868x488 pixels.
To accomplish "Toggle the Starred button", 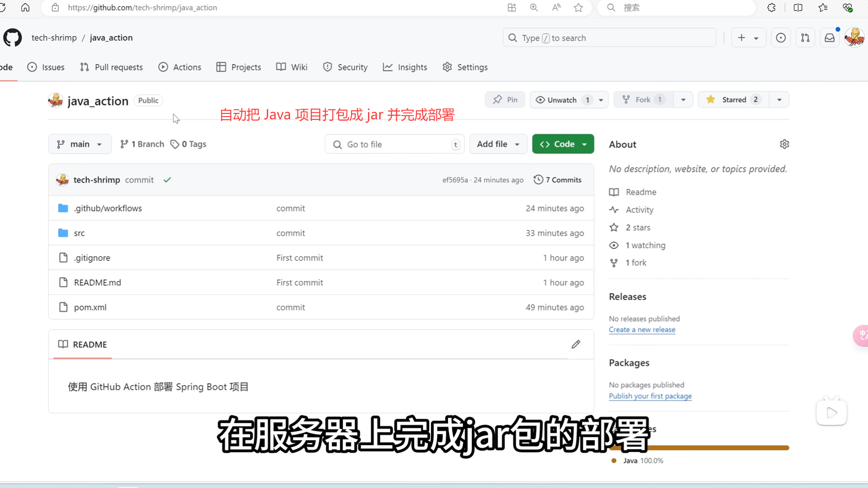I will click(x=734, y=99).
